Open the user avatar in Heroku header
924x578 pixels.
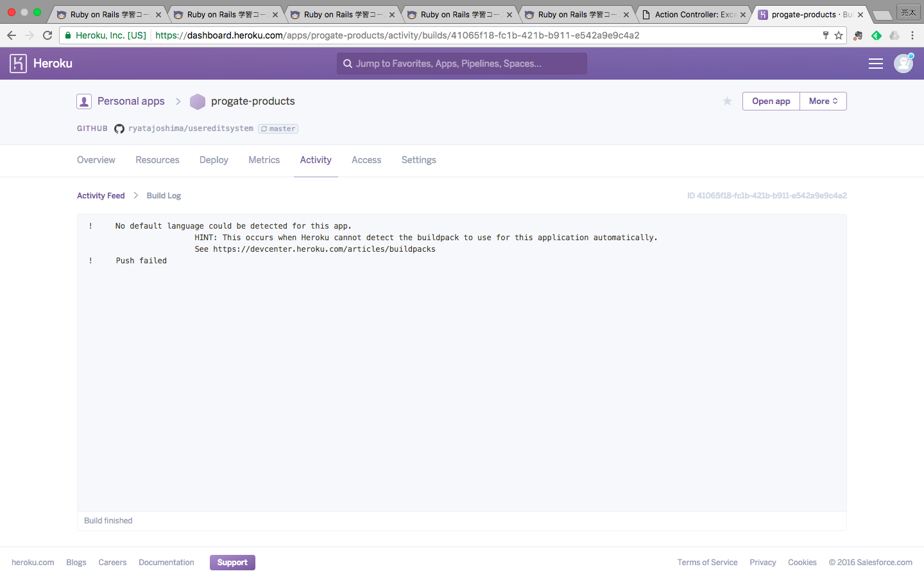tap(903, 63)
